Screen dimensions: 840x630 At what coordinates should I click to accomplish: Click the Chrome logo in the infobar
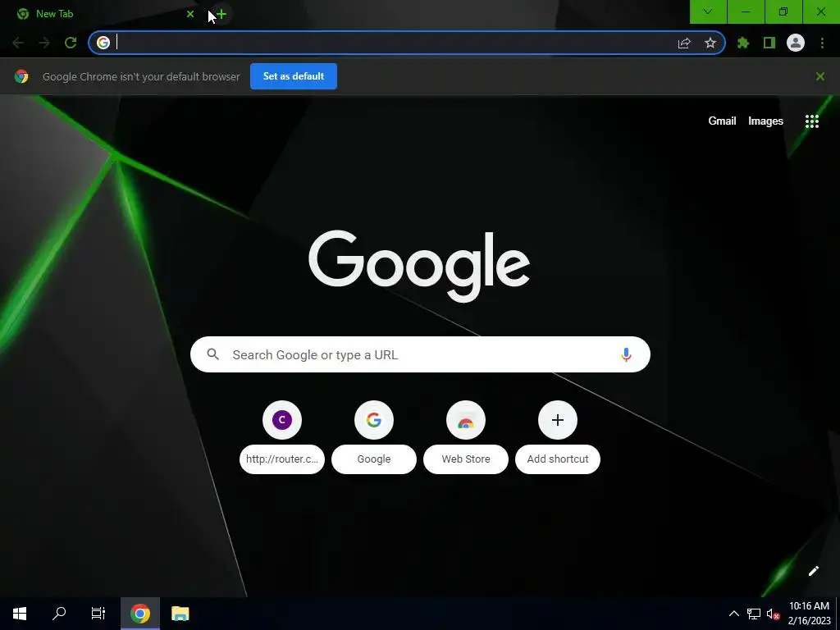tap(21, 76)
